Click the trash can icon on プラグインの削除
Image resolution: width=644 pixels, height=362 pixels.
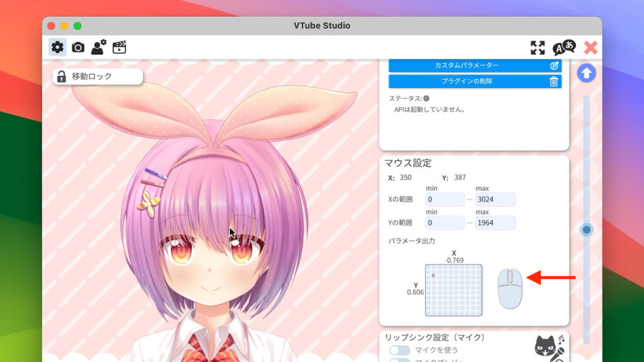pyautogui.click(x=553, y=81)
